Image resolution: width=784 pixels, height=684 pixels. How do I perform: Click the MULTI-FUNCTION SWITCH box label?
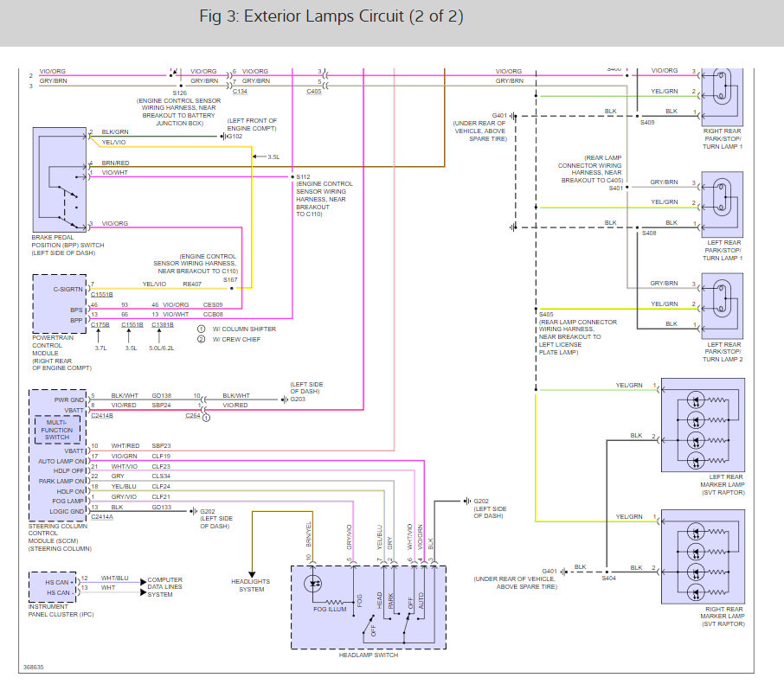click(x=57, y=430)
